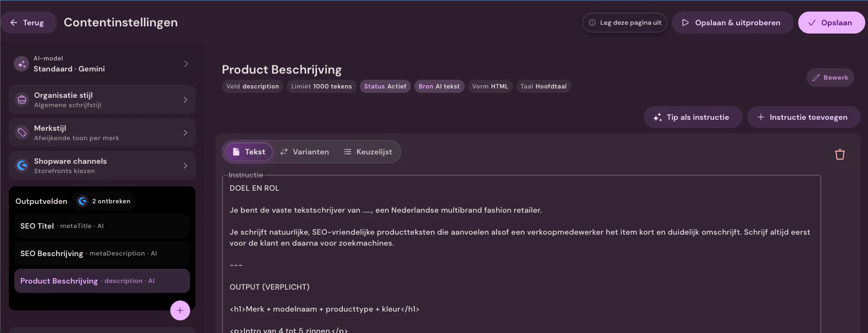This screenshot has width=868, height=333.
Task: Select SEO Titel output field
Action: [102, 226]
